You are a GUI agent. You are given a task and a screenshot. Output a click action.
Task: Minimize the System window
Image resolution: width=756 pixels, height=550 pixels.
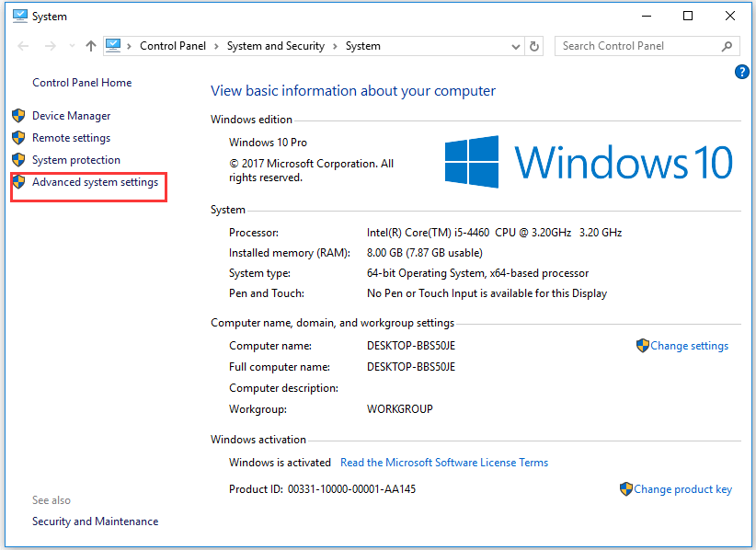coord(647,16)
